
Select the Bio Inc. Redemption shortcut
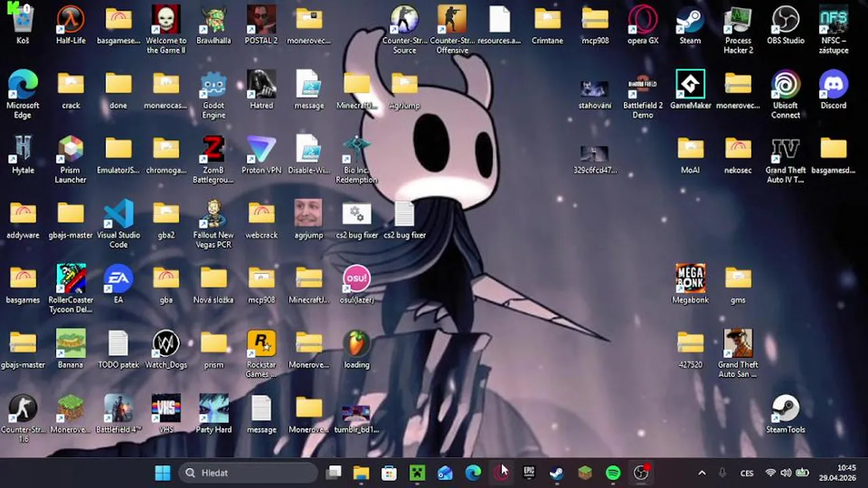click(357, 159)
